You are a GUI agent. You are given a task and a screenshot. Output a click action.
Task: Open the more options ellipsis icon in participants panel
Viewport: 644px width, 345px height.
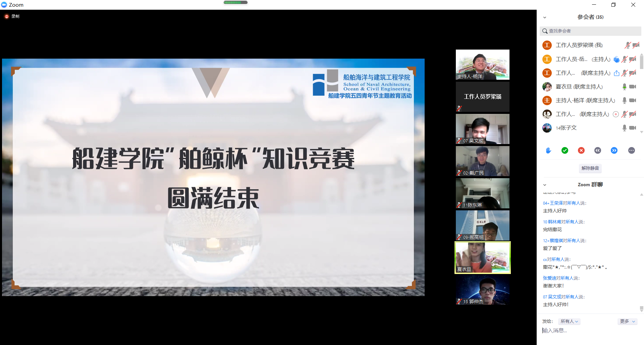pyautogui.click(x=632, y=150)
